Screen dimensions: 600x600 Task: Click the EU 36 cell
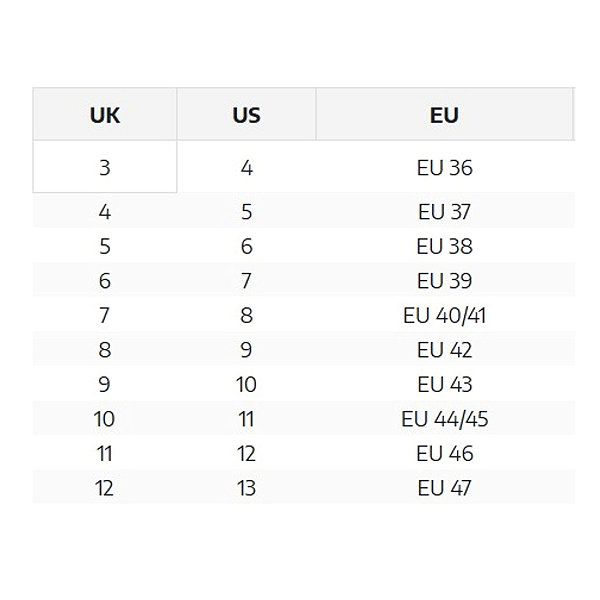tap(445, 167)
